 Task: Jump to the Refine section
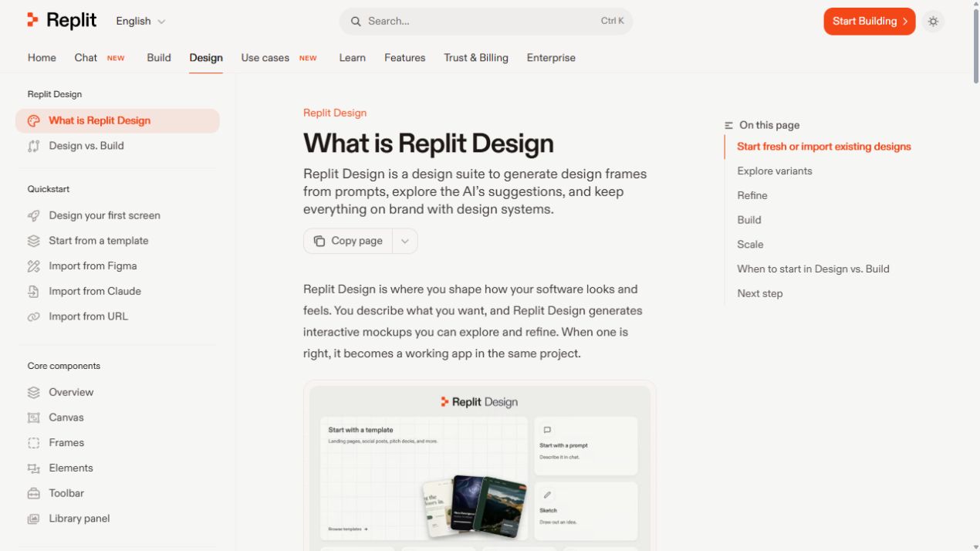(x=752, y=196)
